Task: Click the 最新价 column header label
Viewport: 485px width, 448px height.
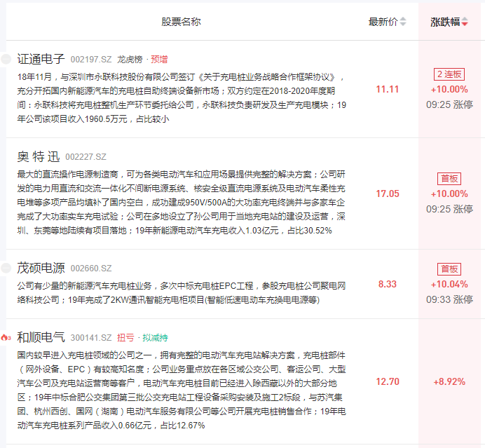Action: pyautogui.click(x=383, y=22)
